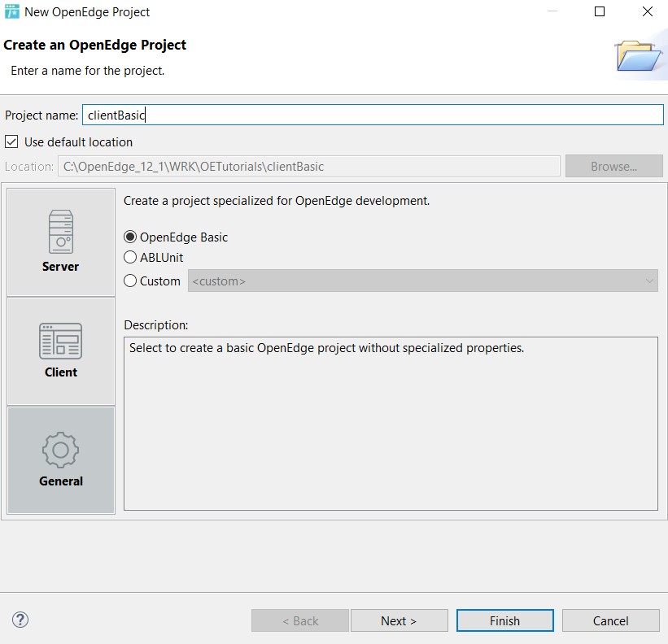Choose the Client project category icon

point(60,341)
